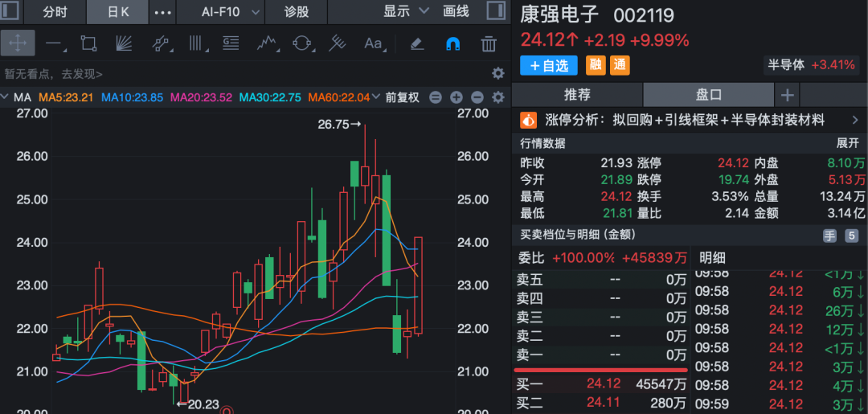The height and width of the screenshot is (414, 868).
Task: Select the eraser tool
Action: pos(417,43)
